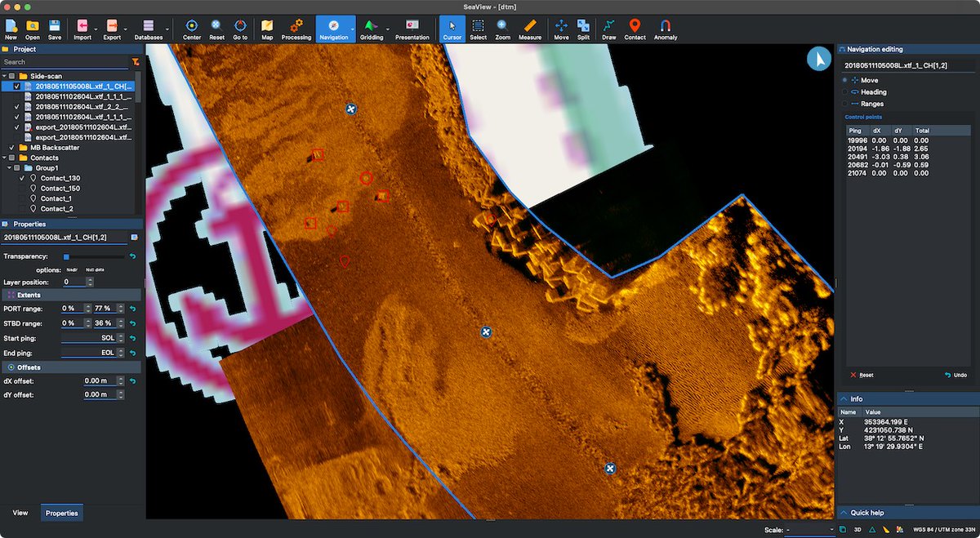
Task: Adjust the Transparency slider
Action: pos(67,256)
